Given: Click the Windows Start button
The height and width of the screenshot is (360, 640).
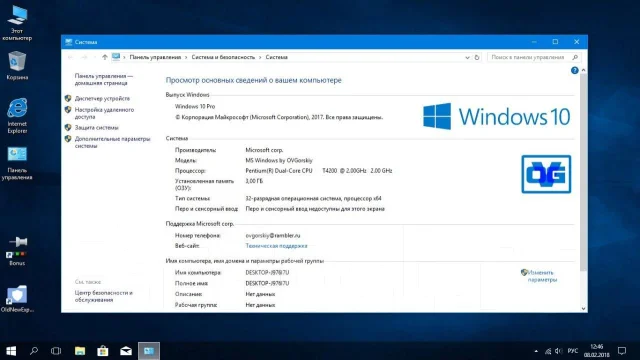Looking at the screenshot, I should pos(11,351).
